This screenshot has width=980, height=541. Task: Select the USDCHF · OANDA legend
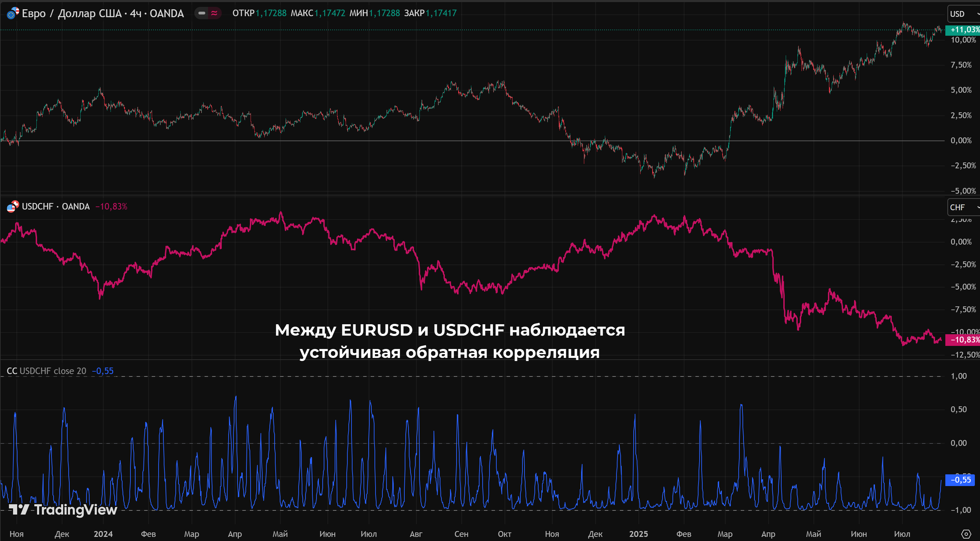[x=56, y=207]
